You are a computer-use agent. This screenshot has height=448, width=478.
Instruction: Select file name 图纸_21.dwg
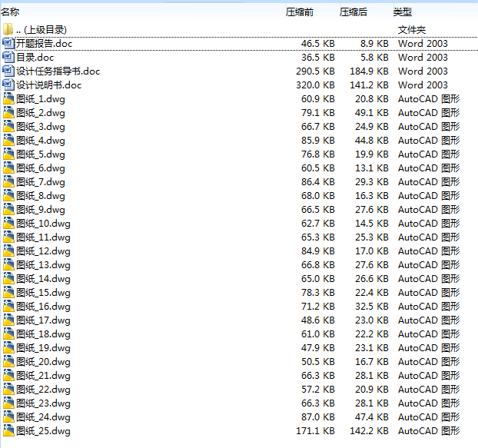43,376
